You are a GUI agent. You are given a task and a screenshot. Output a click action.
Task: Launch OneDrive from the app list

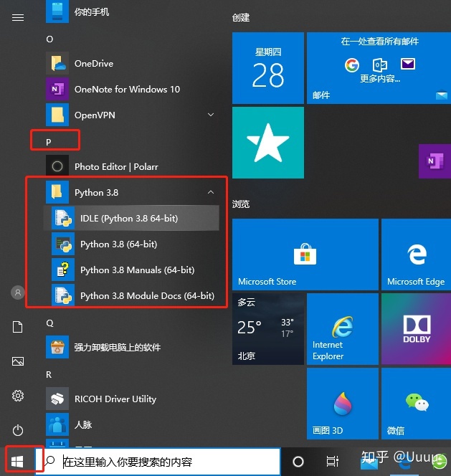coord(131,64)
